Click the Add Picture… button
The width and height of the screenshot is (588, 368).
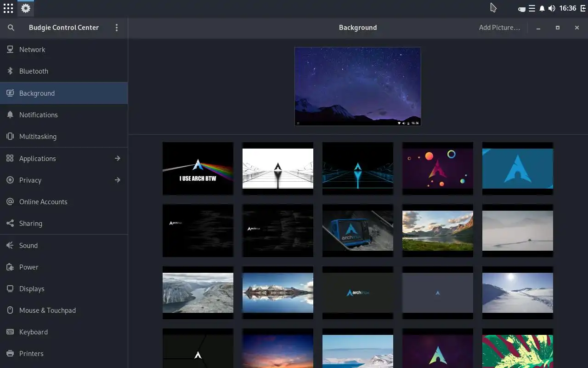point(499,28)
